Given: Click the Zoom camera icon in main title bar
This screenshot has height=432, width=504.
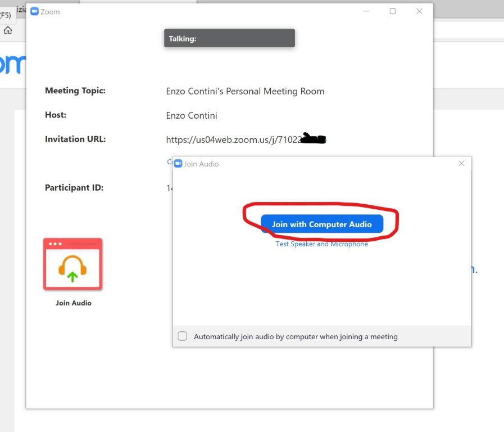Looking at the screenshot, I should point(35,11).
